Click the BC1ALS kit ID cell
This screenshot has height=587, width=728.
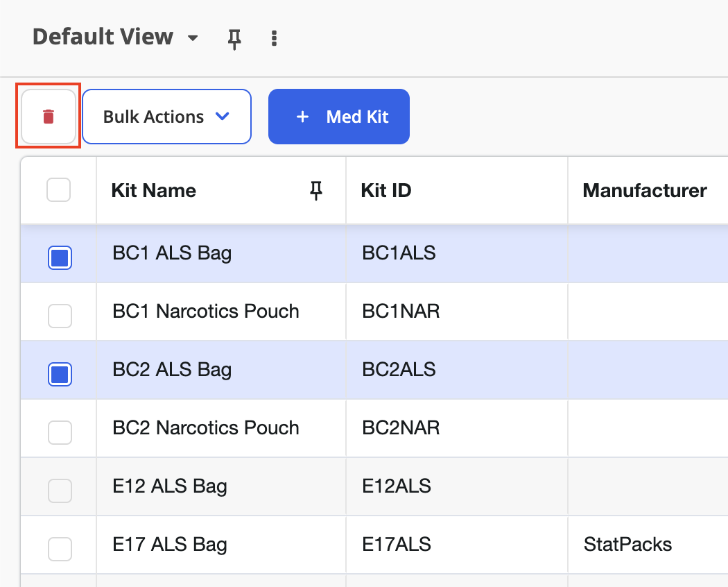[457, 254]
